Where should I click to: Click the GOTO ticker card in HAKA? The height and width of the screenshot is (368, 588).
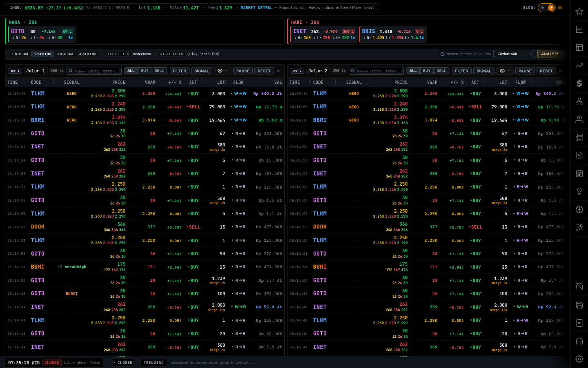(x=42, y=34)
